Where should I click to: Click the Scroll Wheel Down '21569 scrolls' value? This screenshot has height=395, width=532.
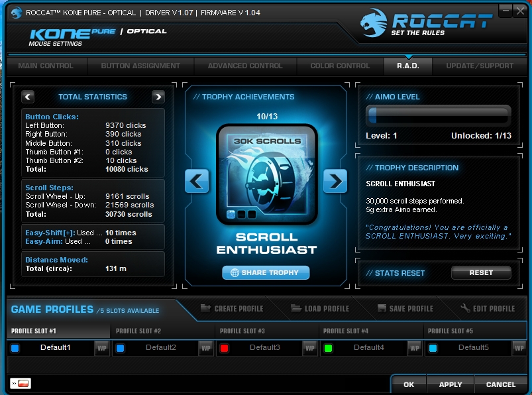click(x=130, y=205)
